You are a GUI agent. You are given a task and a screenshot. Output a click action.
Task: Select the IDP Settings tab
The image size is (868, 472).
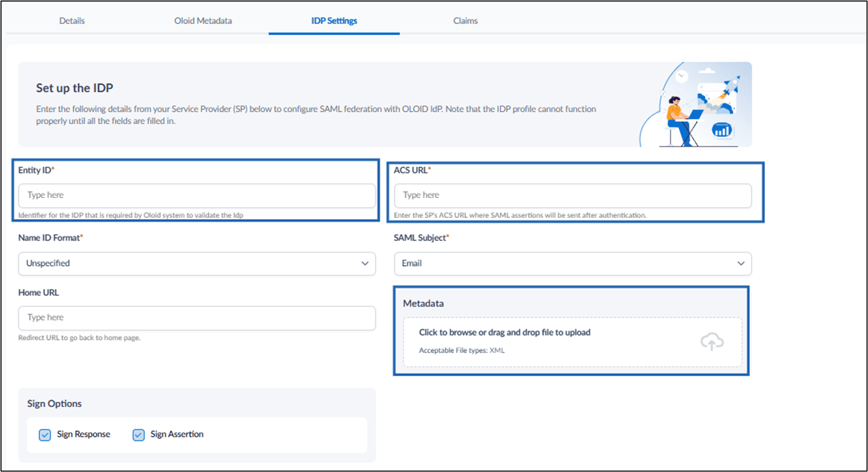(334, 21)
